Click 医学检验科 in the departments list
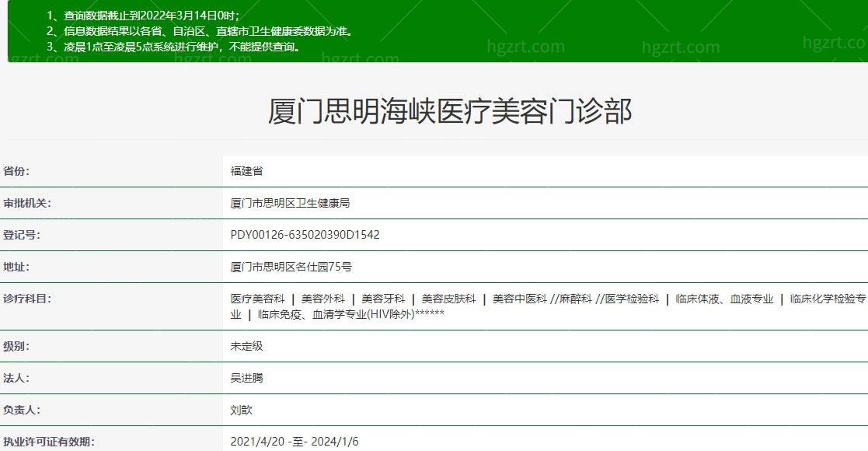Viewport: 868px width, 451px height. point(632,299)
